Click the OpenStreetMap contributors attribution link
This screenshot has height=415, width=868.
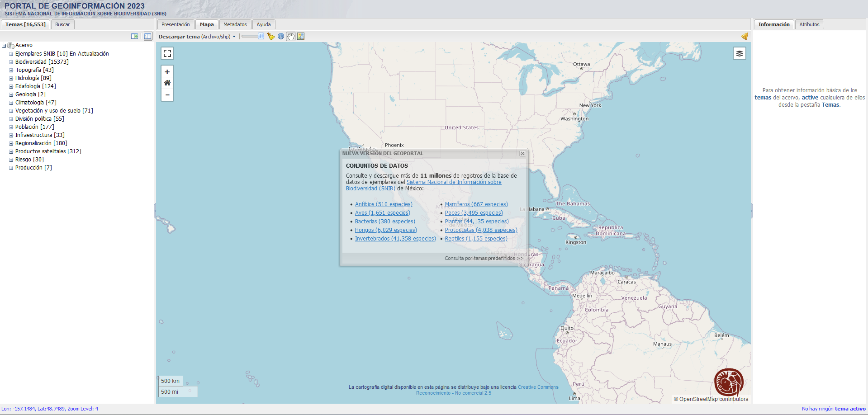(714, 399)
